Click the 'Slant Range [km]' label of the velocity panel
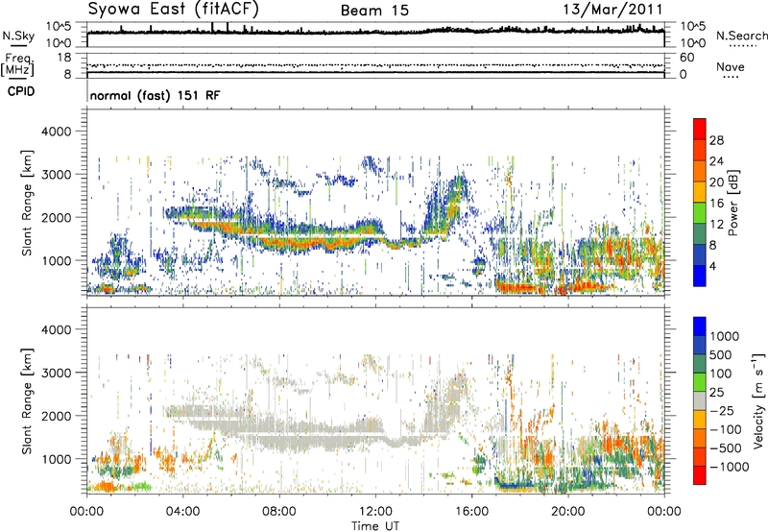 (x=27, y=401)
